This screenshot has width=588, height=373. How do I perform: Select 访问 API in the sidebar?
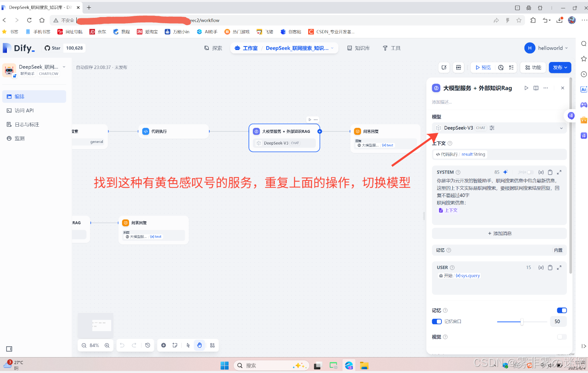click(x=34, y=110)
